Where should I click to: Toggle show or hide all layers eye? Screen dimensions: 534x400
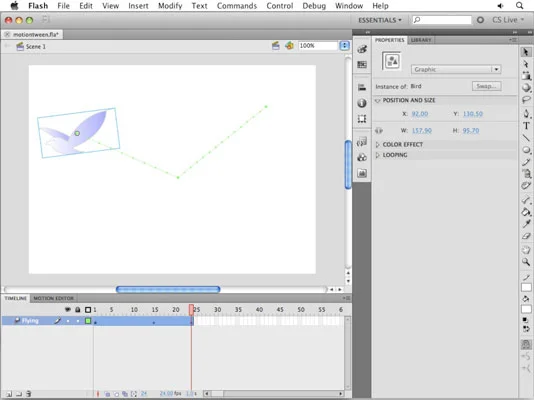pyautogui.click(x=68, y=309)
